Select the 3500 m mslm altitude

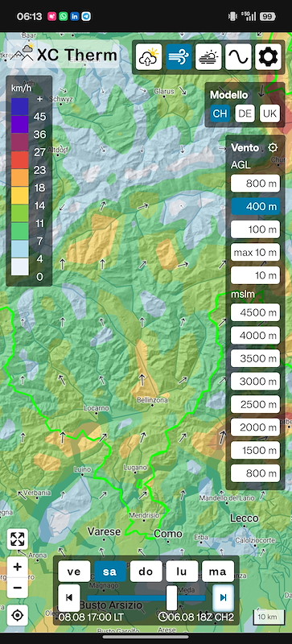pos(256,358)
